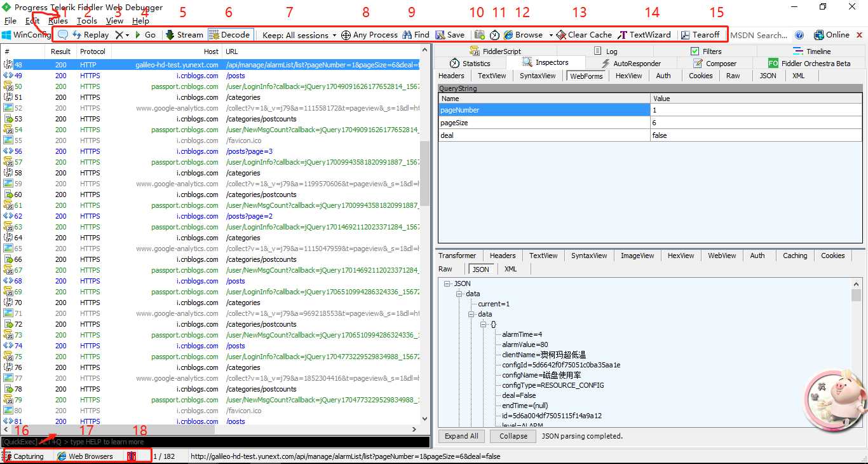The width and height of the screenshot is (868, 464).
Task: Open the Tools menu
Action: [87, 21]
